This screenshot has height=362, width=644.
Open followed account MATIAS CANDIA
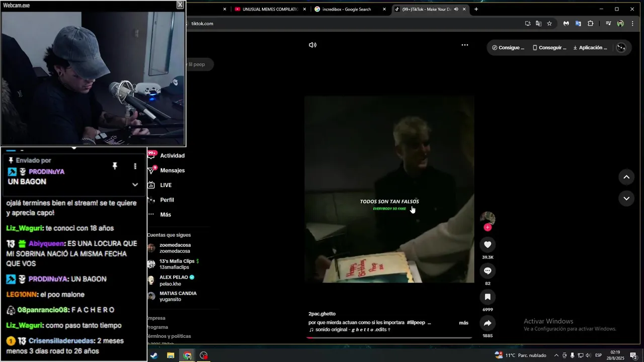172,296
